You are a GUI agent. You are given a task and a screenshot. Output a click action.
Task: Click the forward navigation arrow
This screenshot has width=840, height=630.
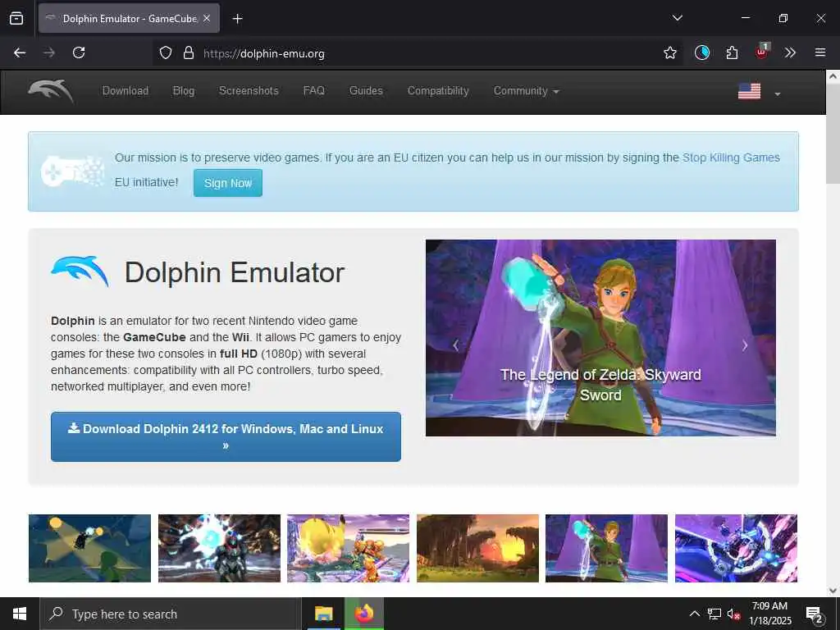point(49,52)
